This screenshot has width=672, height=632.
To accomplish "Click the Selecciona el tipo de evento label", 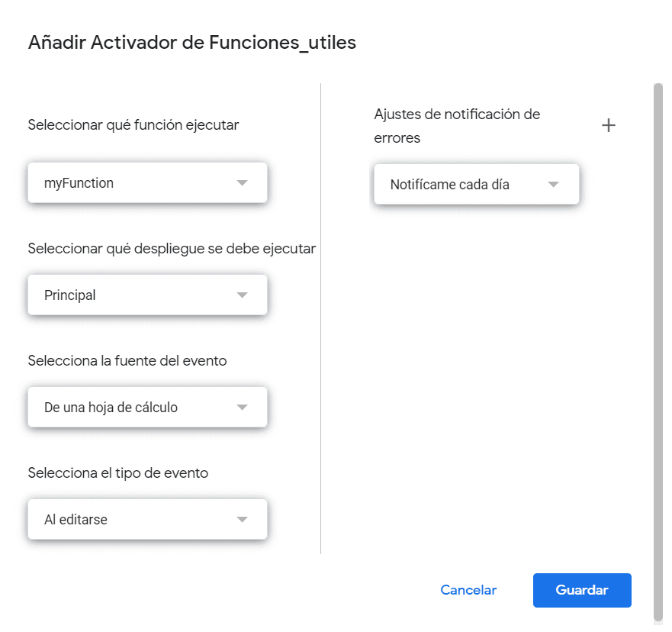I will pos(118,473).
